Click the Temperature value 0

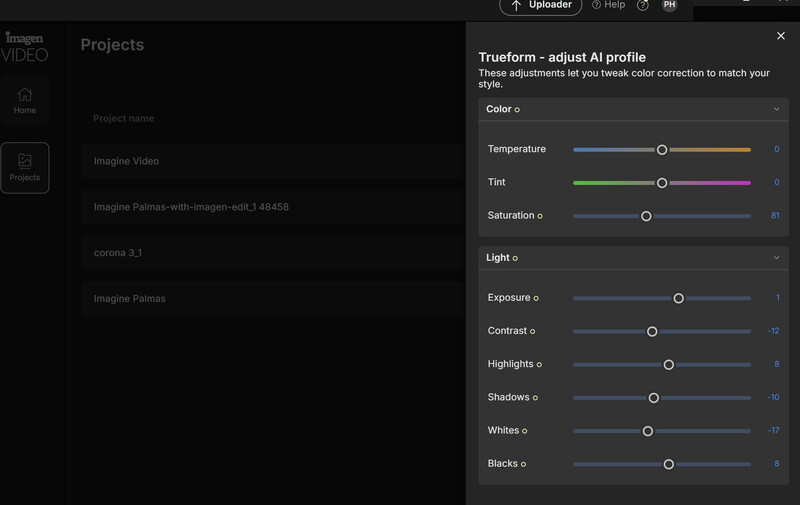[777, 149]
